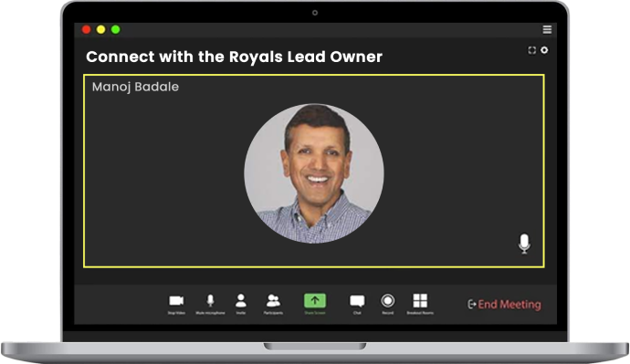The width and height of the screenshot is (630, 364).
Task: Start recording with the Record icon
Action: pos(388,300)
